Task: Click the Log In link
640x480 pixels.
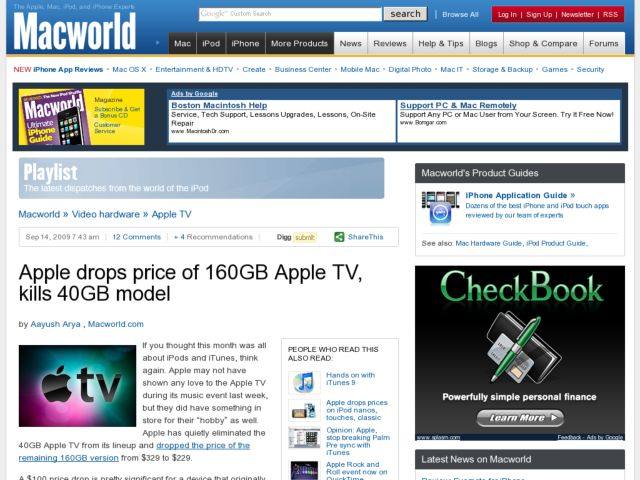Action: coord(508,14)
